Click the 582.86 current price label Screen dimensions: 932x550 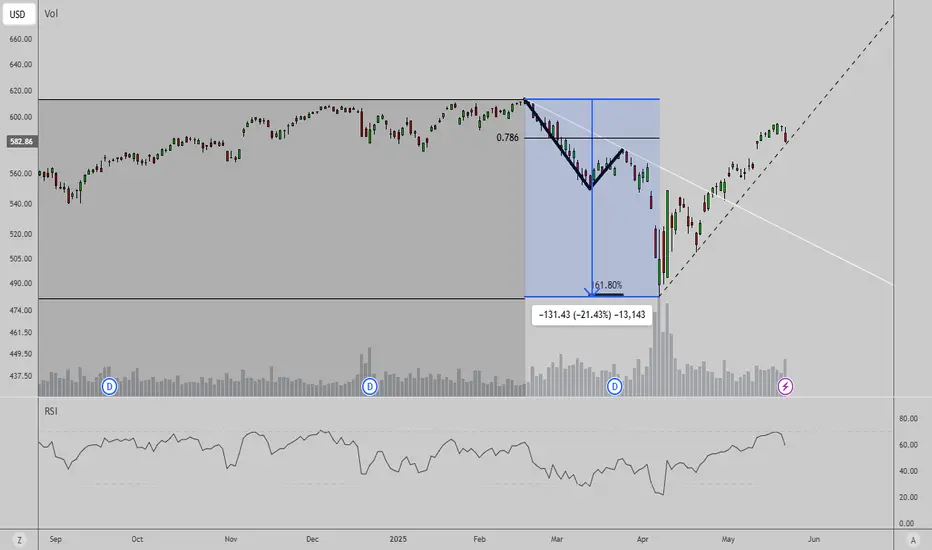tap(21, 142)
